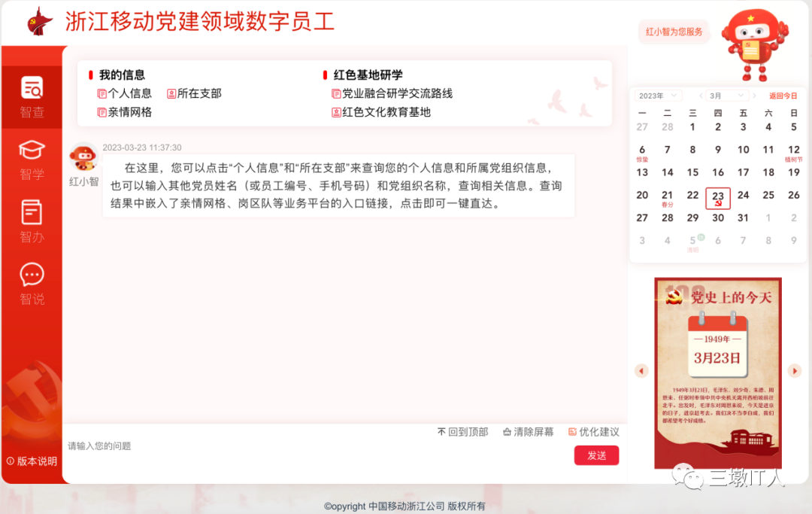
Task: Click the icon beside 所在支部
Action: (x=171, y=94)
